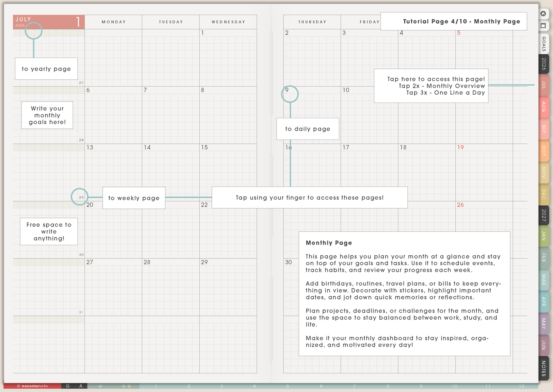
Task: Select the A button in bottom bar
Action: point(81,386)
